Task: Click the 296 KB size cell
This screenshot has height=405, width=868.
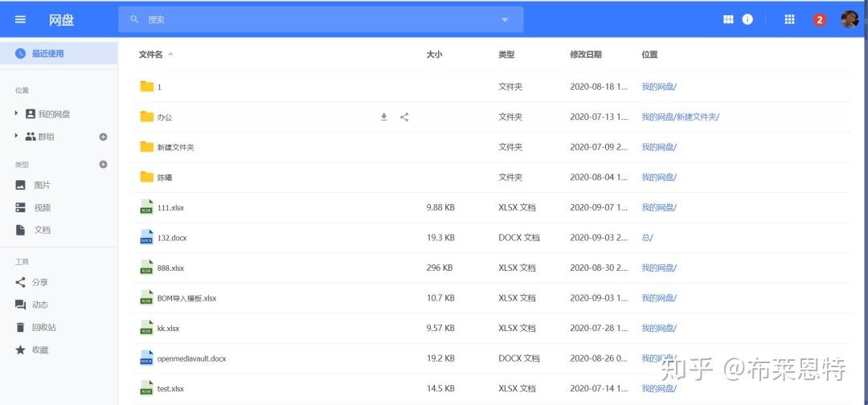Action: point(440,268)
